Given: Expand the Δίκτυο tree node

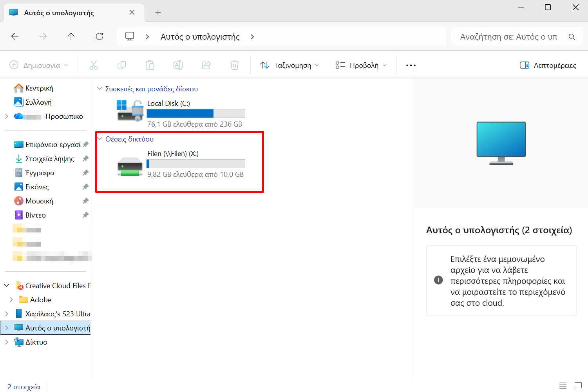Looking at the screenshot, I should pos(7,342).
